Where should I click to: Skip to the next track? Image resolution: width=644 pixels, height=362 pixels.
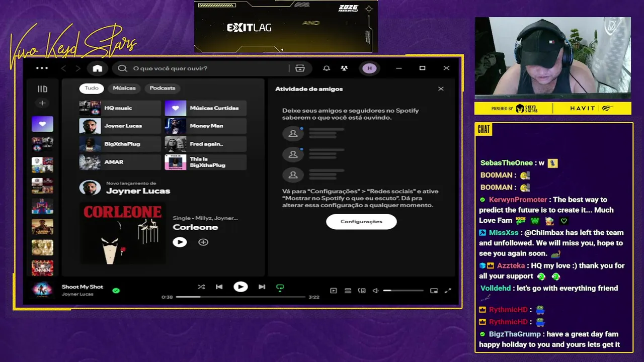click(x=262, y=287)
